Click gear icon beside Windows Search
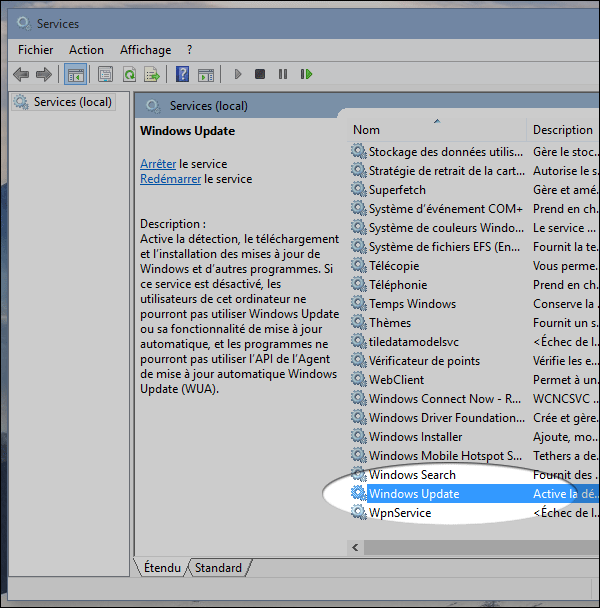The image size is (600, 608). click(359, 475)
